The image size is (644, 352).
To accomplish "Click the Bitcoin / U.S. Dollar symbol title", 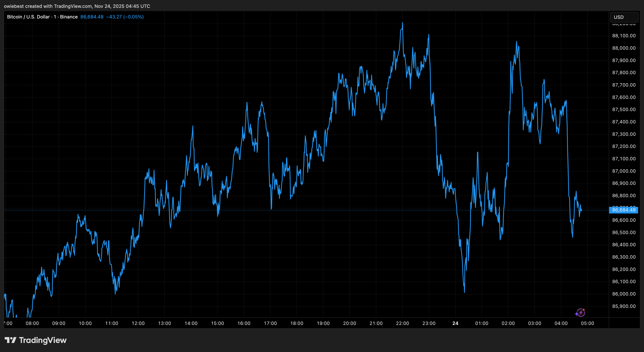I will 28,17.
